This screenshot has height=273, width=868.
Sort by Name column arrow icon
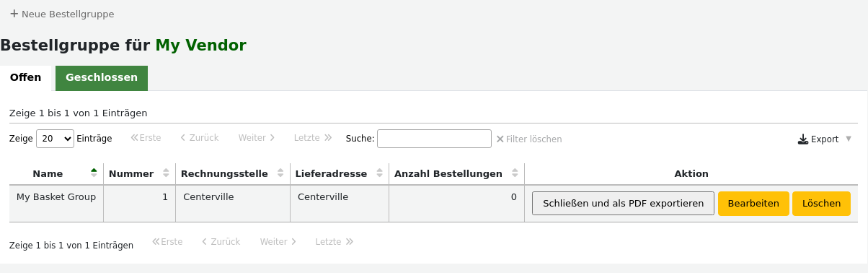[94, 173]
